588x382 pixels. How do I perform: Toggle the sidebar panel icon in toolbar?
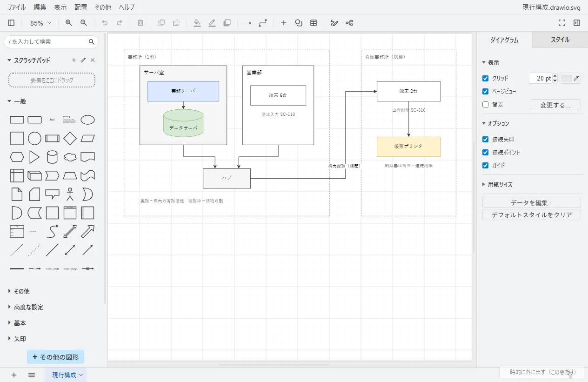(11, 23)
